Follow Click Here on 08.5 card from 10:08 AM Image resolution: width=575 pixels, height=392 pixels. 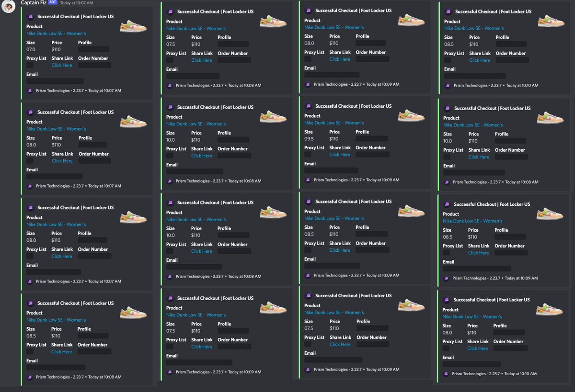pyautogui.click(x=62, y=352)
